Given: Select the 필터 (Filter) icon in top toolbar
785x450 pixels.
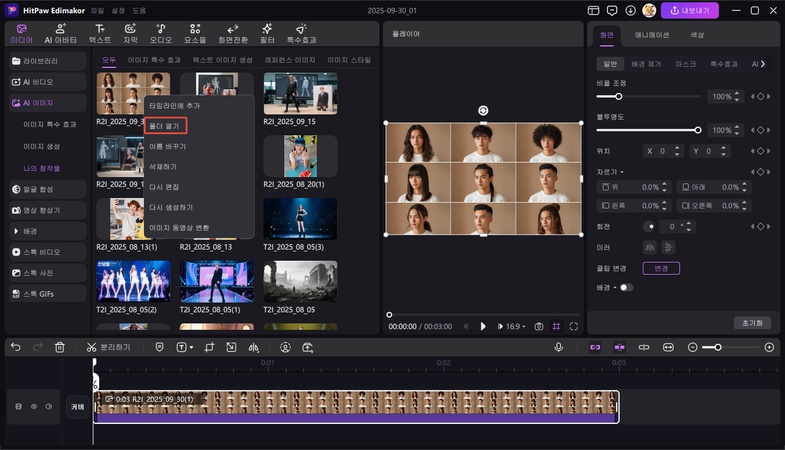Looking at the screenshot, I should point(267,34).
